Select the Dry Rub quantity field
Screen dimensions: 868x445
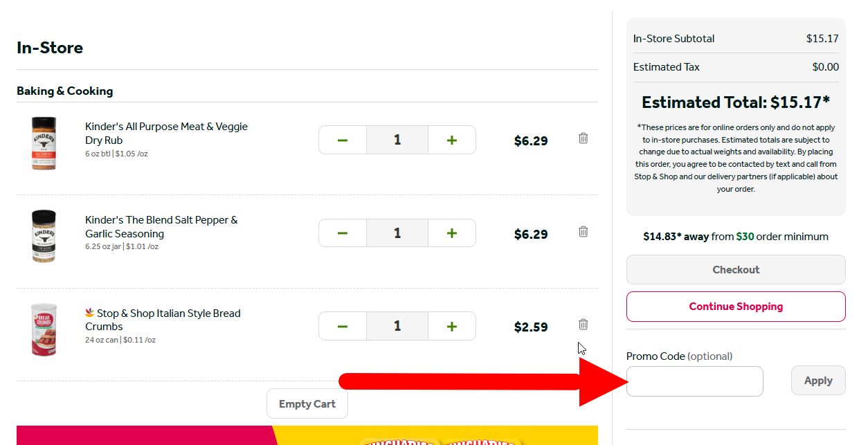[397, 139]
